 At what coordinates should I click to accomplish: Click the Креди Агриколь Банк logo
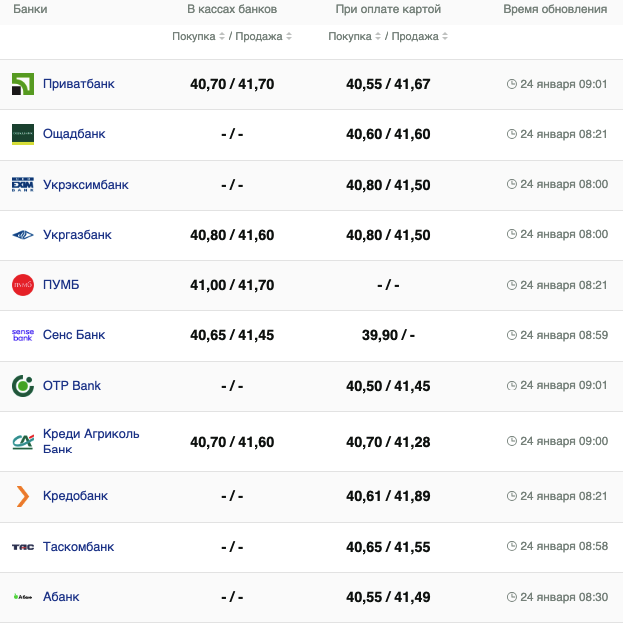click(x=22, y=441)
